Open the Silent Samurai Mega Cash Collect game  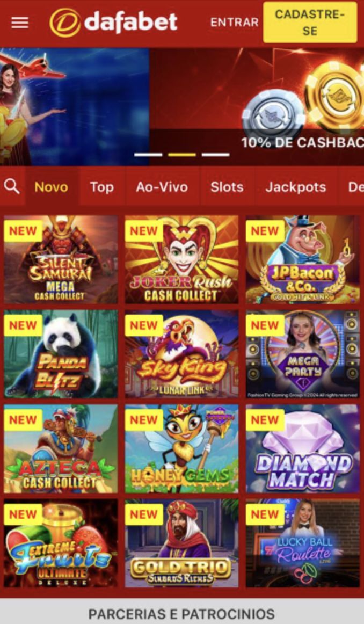(x=61, y=259)
